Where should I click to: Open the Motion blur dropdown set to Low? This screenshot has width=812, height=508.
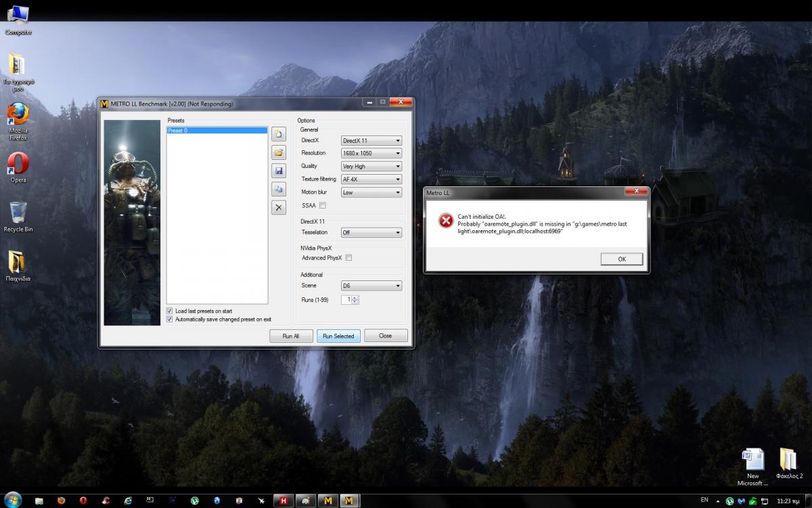coord(371,192)
